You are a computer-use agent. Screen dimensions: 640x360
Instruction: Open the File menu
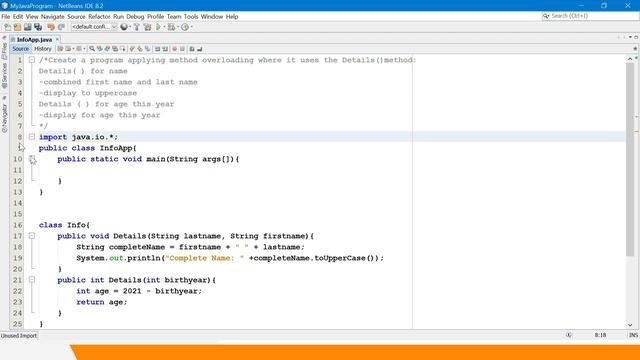point(6,16)
